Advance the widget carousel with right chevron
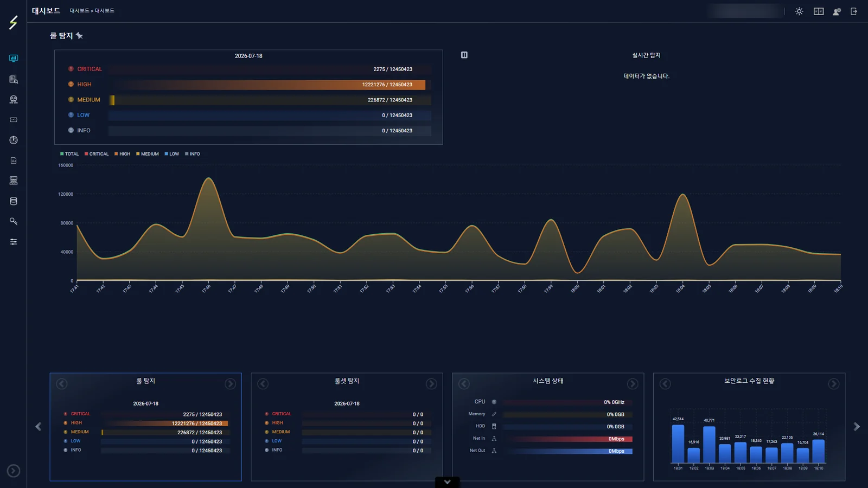Viewport: 868px width, 488px height. click(857, 427)
